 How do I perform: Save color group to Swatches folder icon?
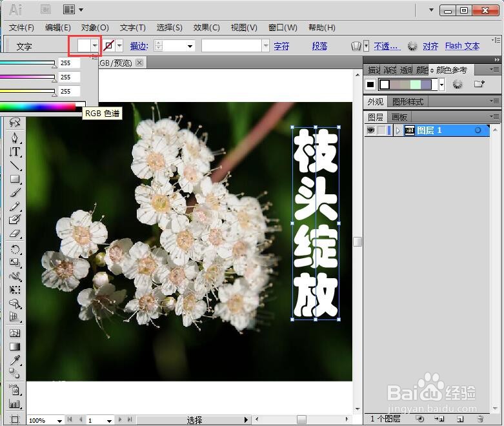[479, 85]
